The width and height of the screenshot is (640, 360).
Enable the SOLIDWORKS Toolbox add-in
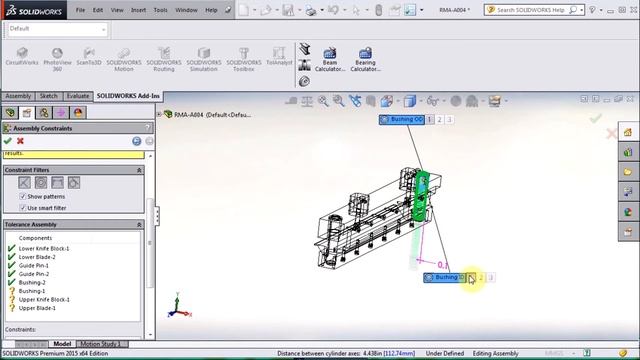[x=244, y=59]
